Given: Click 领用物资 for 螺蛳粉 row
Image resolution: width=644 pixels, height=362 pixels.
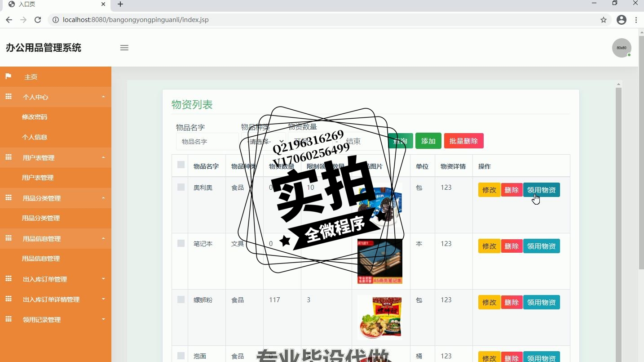Looking at the screenshot, I should tap(541, 302).
